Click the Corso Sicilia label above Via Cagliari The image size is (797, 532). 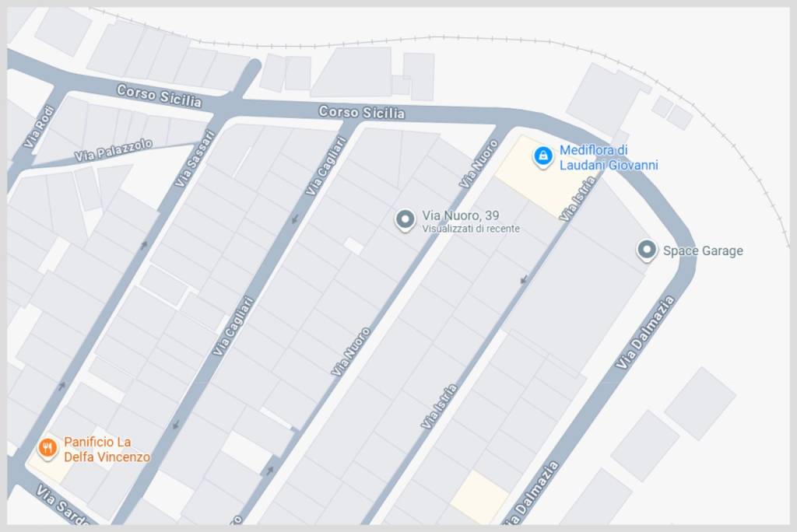click(x=361, y=112)
